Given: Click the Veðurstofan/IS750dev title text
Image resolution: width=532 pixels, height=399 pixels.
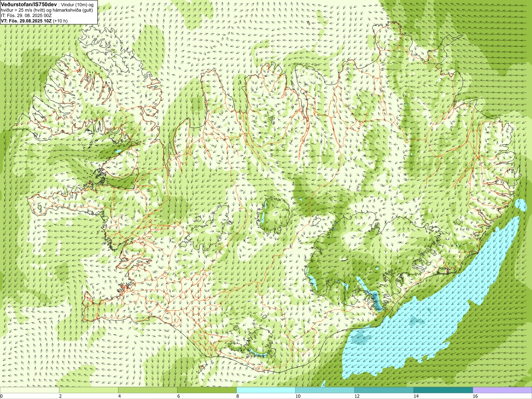Looking at the screenshot, I should (29, 4).
